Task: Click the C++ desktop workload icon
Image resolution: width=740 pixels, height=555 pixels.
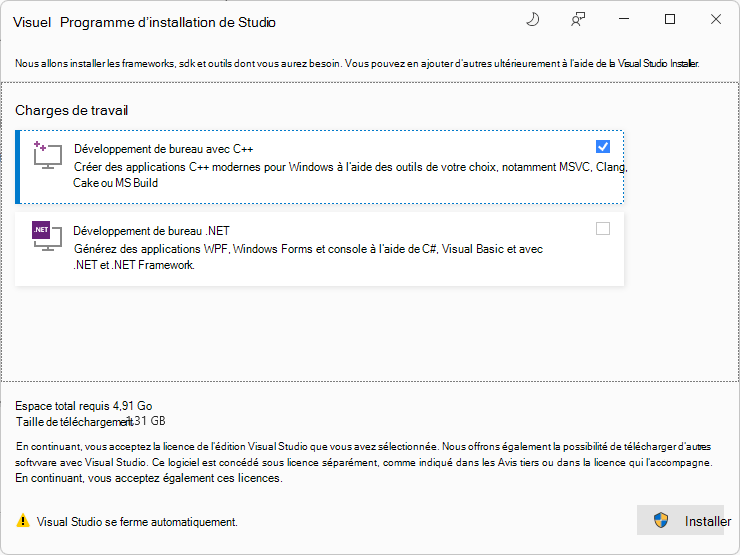Action: point(48,155)
